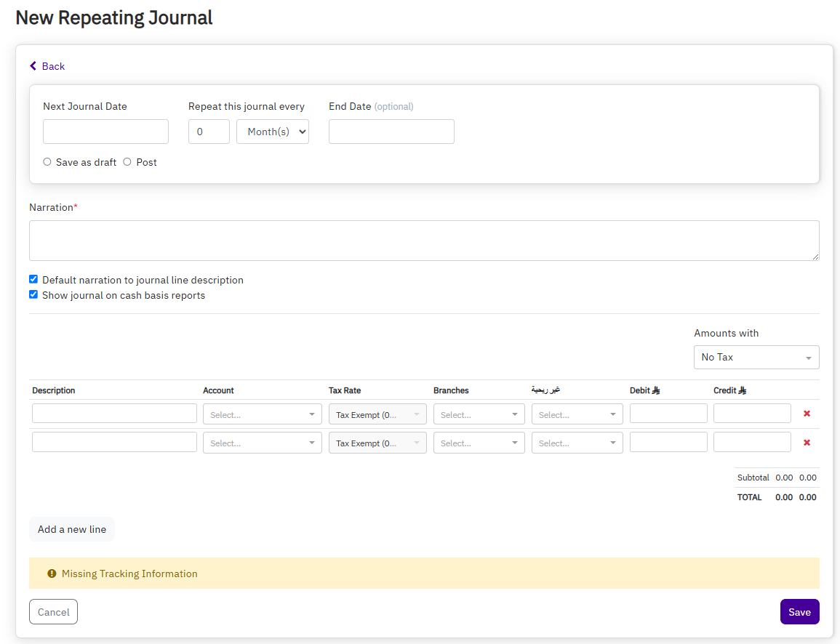Remove the second journal line using red X

coord(807,443)
